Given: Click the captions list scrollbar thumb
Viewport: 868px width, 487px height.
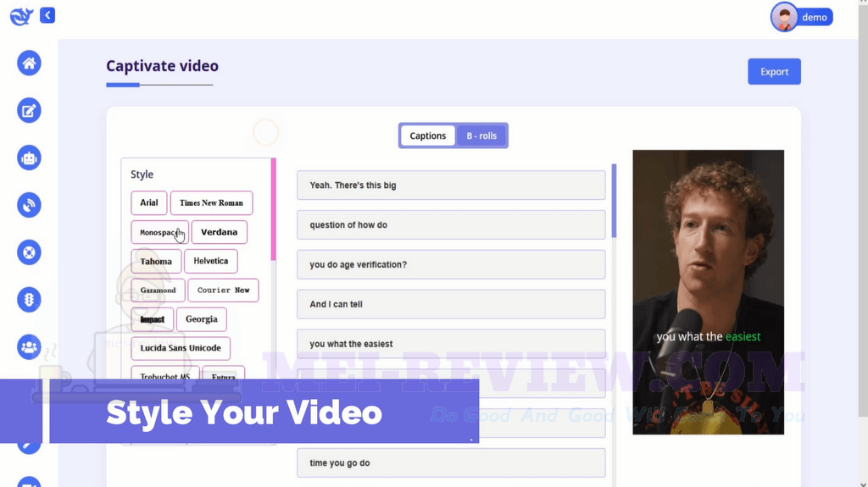Looking at the screenshot, I should click(614, 201).
